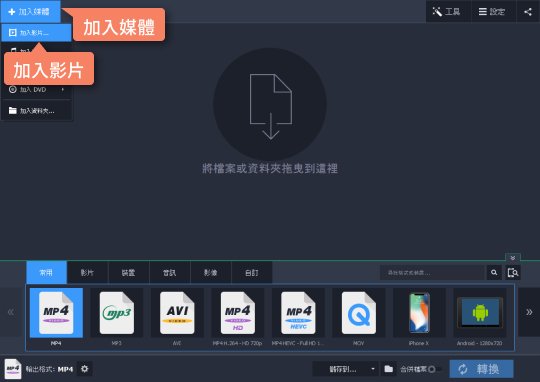Switch to the 裝置 devices tab
This screenshot has height=382, width=540.
coord(128,272)
